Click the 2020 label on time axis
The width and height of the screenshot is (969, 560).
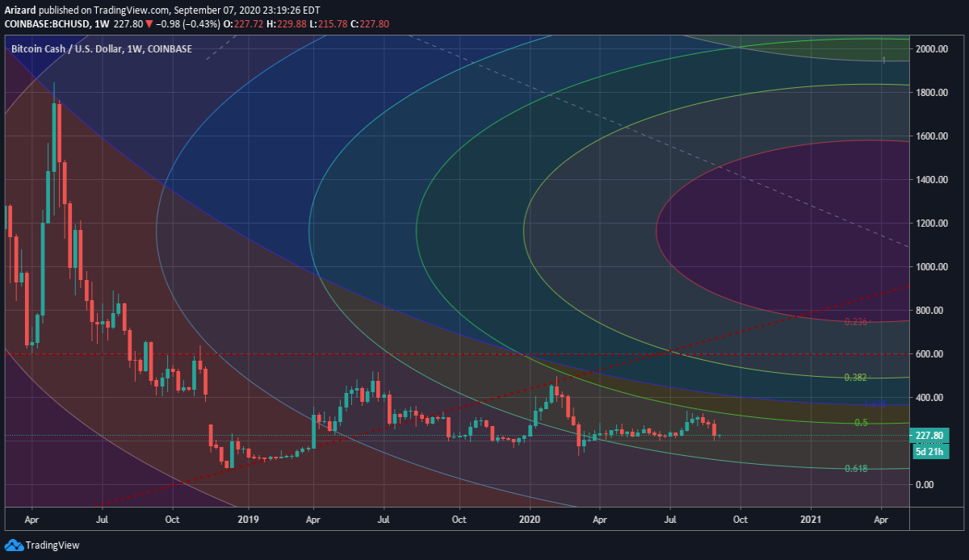tap(530, 521)
